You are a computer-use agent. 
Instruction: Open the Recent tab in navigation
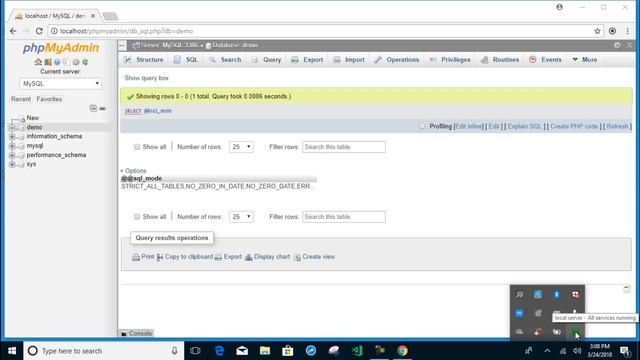21,99
